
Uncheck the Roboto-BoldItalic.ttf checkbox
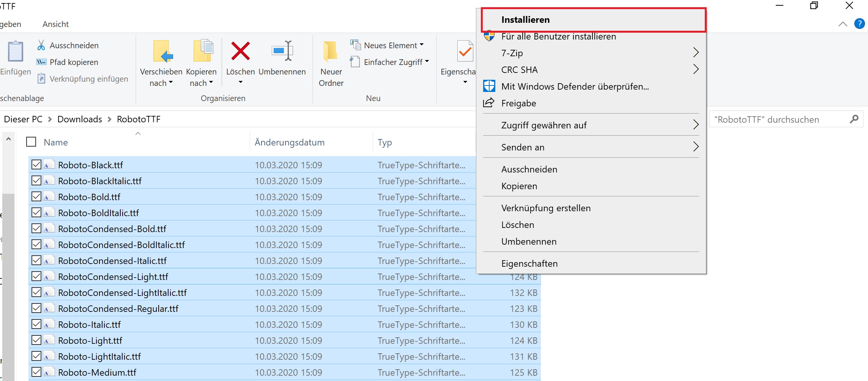[x=36, y=212]
